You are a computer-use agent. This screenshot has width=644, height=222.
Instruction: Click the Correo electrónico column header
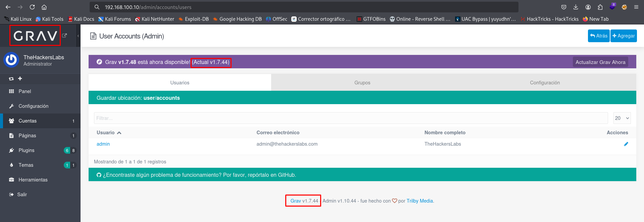(x=278, y=133)
